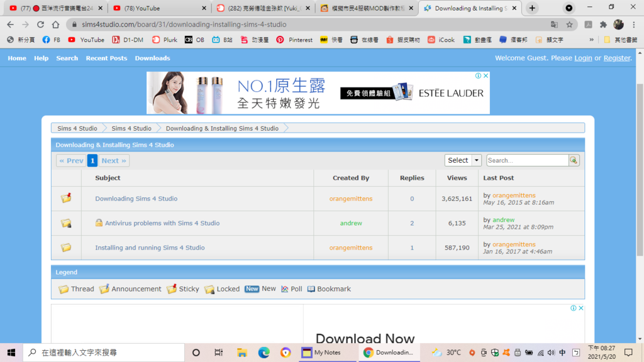Image resolution: width=644 pixels, height=362 pixels.
Task: Open Downloads in the nav bar
Action: (x=152, y=58)
